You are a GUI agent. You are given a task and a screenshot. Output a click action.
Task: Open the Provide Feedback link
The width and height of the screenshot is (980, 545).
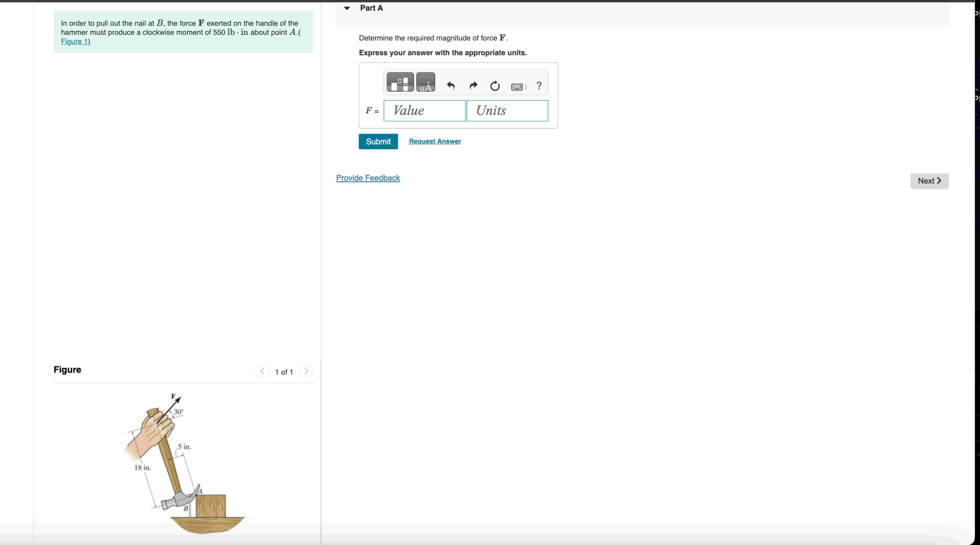pyautogui.click(x=368, y=178)
